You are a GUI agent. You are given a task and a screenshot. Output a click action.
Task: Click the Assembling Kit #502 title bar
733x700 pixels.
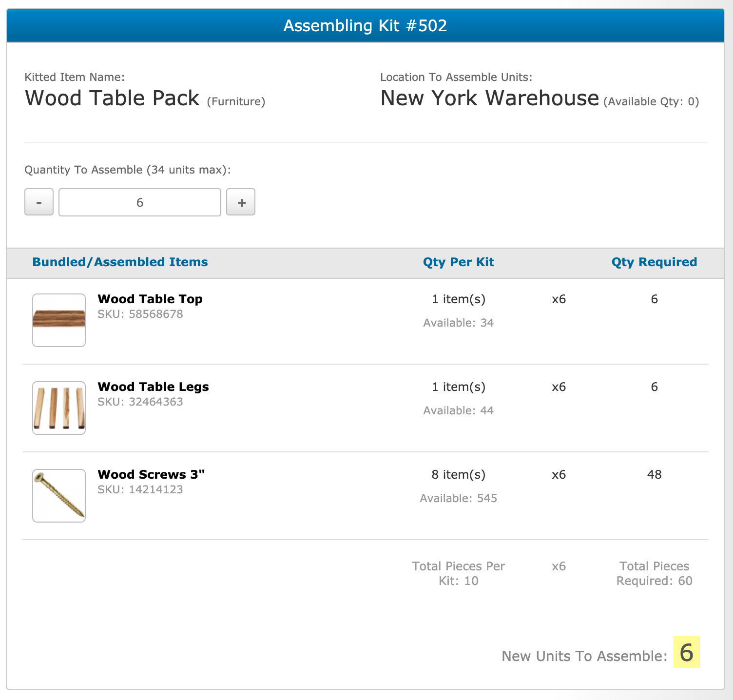pos(366,26)
